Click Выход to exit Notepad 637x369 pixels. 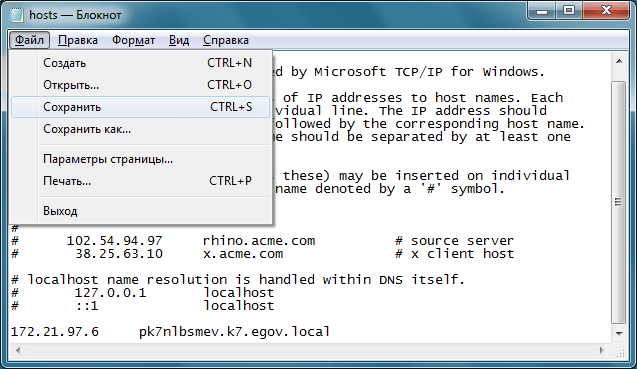140,211
